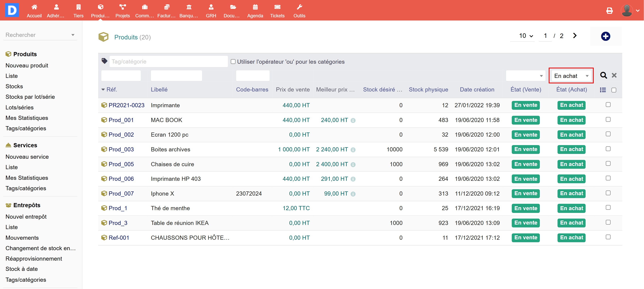Click info icon next to 240,00 HT
Image resolution: width=644 pixels, height=289 pixels.
pos(353,120)
